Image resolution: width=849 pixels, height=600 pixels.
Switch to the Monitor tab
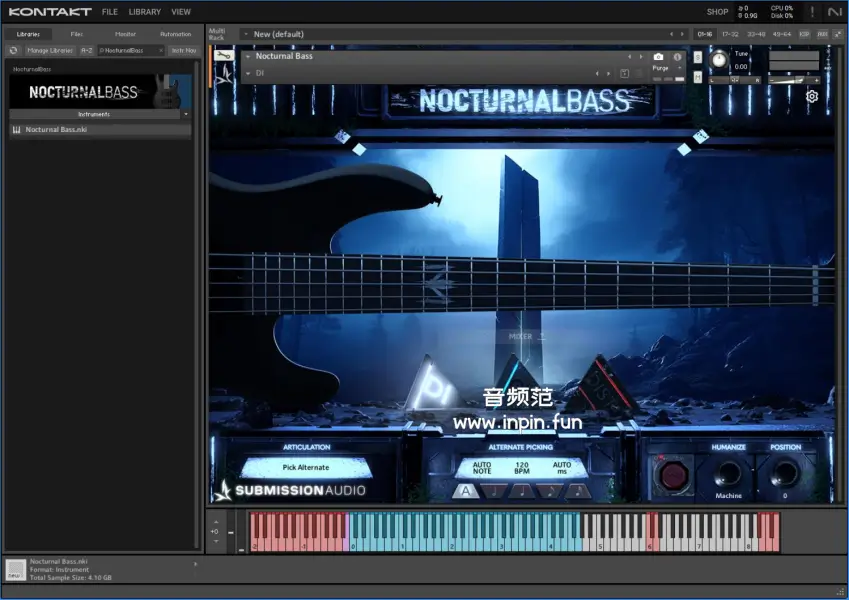125,34
